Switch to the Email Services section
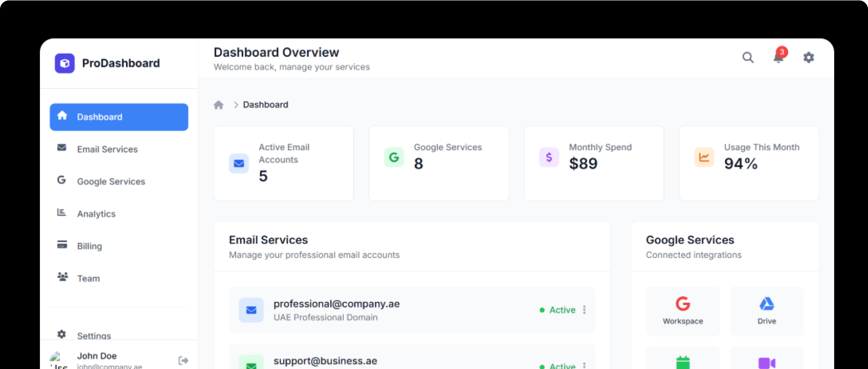The height and width of the screenshot is (369, 868). tap(107, 149)
